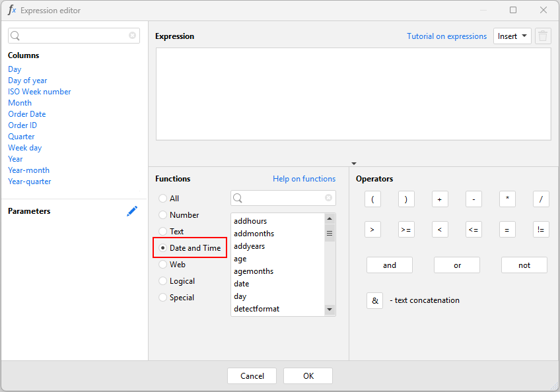Collapse the expression pane with the small arrow
Image resolution: width=560 pixels, height=392 pixels.
click(x=353, y=164)
